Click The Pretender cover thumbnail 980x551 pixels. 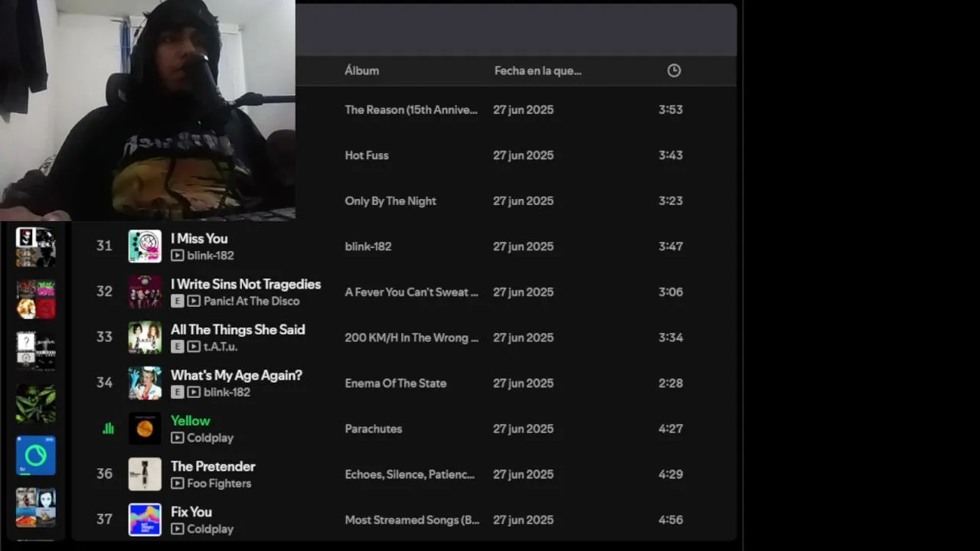[145, 474]
